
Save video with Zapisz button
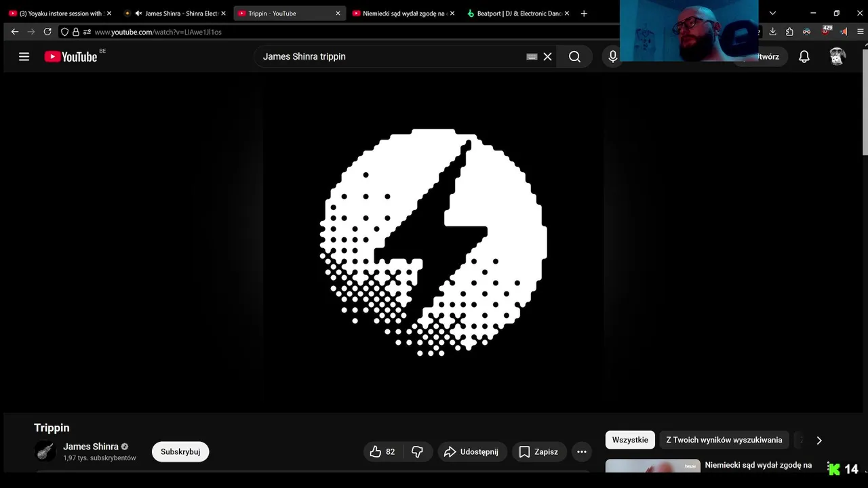pyautogui.click(x=539, y=451)
